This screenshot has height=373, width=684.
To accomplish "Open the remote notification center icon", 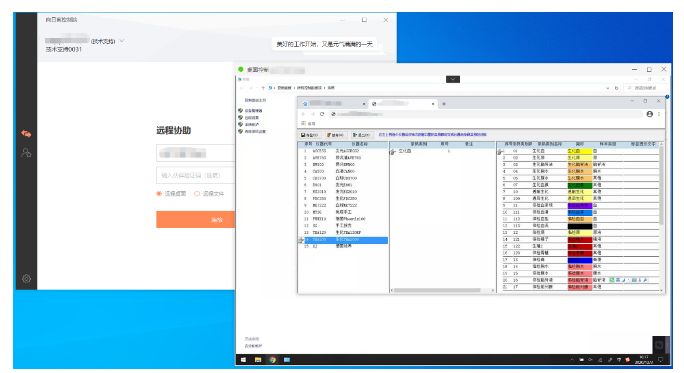I will [x=661, y=360].
